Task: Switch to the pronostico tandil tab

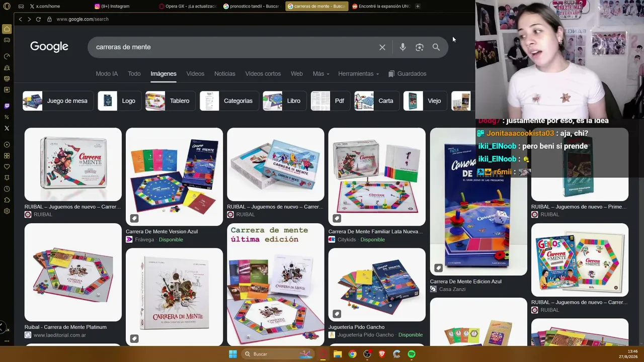Action: 252,6
